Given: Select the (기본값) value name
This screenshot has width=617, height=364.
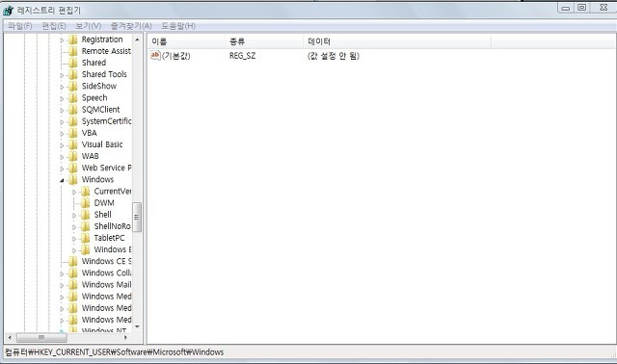Looking at the screenshot, I should click(x=175, y=56).
